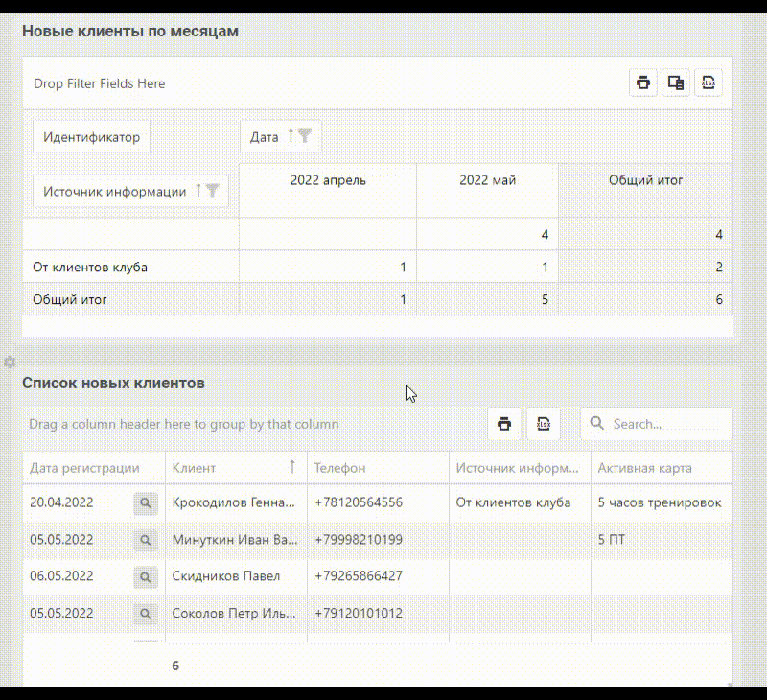The height and width of the screenshot is (700, 767).
Task: Select the Общий итог pivot row header
Action: tap(130, 299)
